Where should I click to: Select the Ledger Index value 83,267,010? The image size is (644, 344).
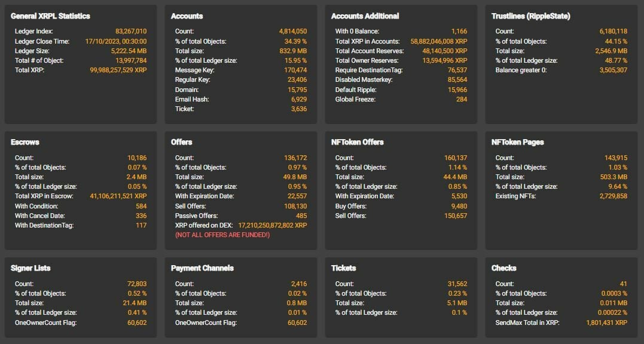point(131,31)
